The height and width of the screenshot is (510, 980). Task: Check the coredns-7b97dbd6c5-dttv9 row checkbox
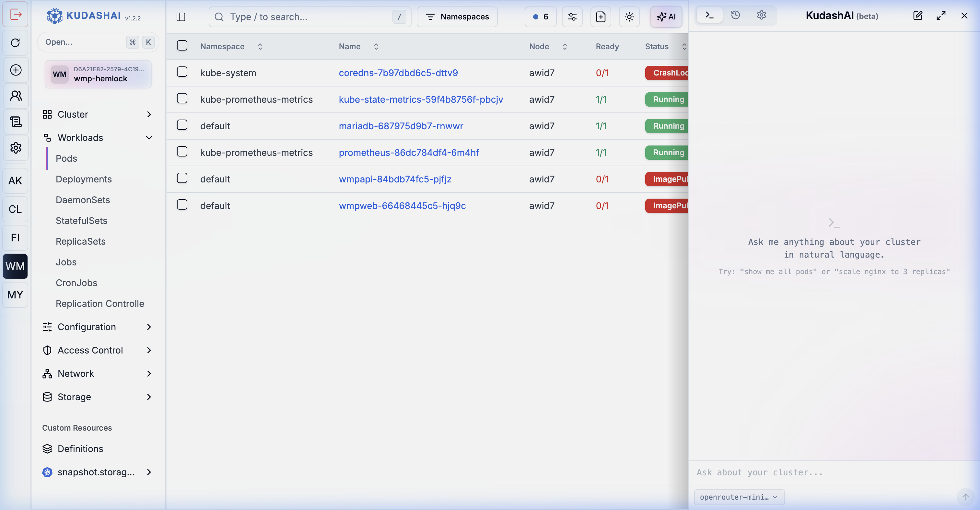[x=182, y=72]
